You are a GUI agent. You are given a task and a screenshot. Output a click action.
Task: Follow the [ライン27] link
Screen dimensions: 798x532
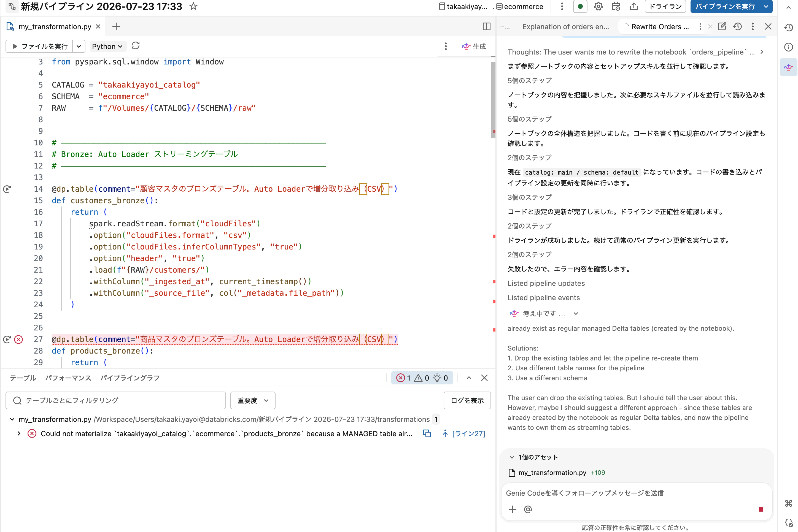pyautogui.click(x=468, y=433)
